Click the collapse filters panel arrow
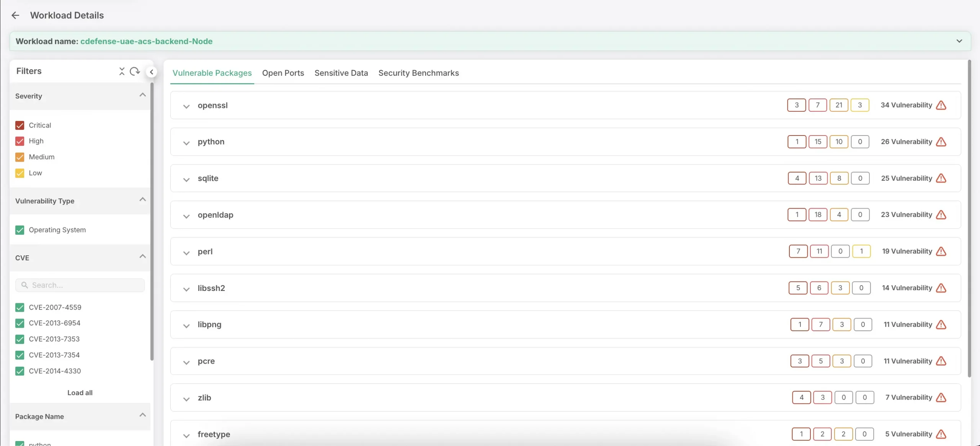Viewport: 980px width, 446px height. click(x=151, y=71)
